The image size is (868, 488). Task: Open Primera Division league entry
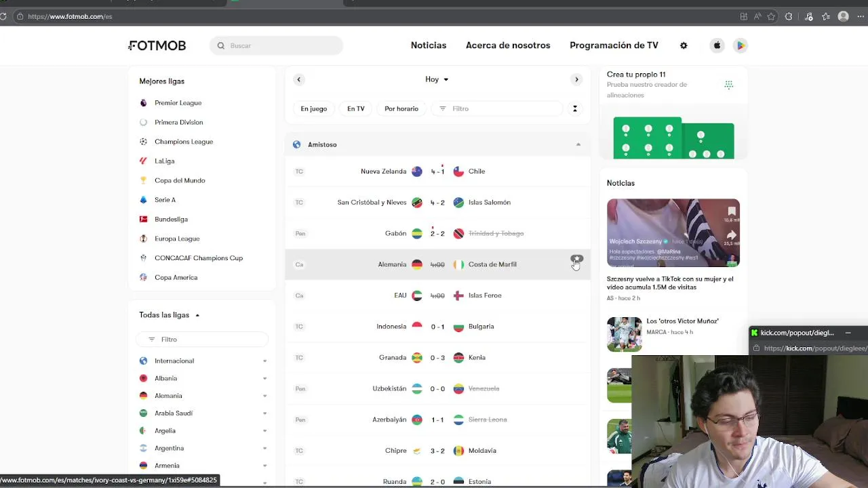coord(178,123)
